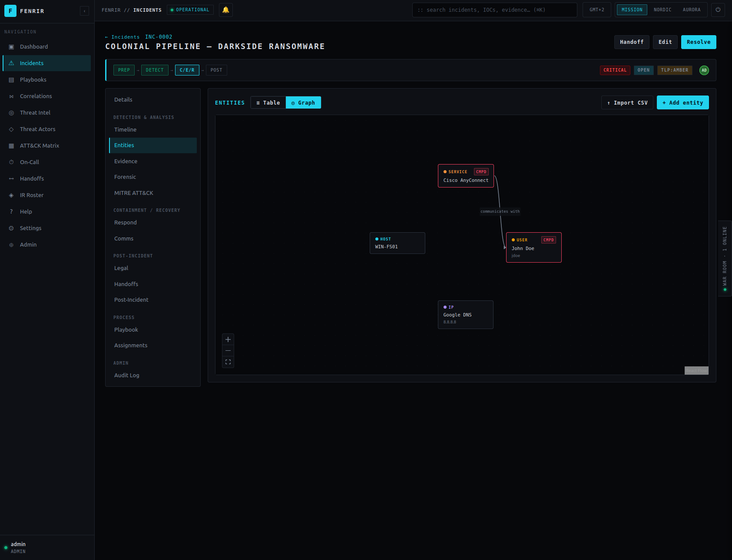Click the On-Call clock icon

[11, 162]
